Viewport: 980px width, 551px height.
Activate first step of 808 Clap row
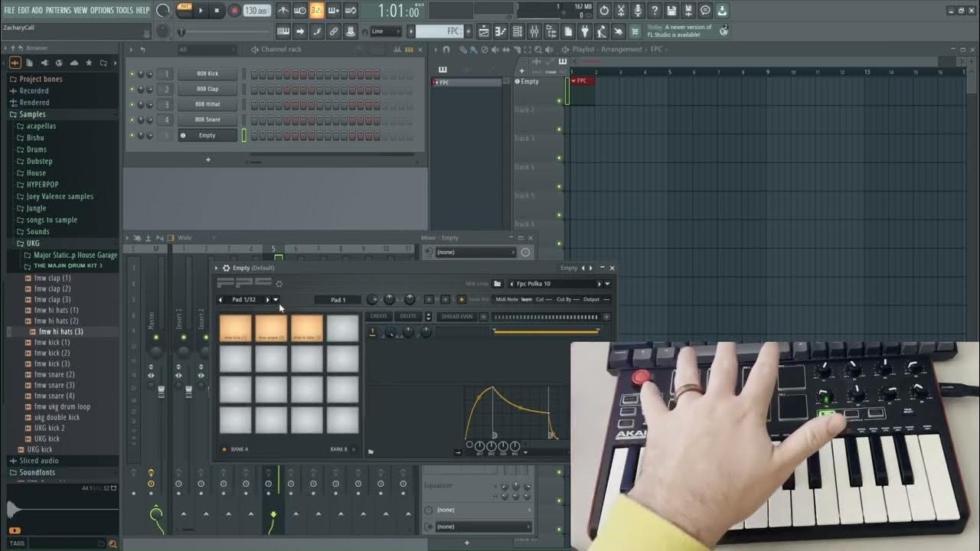[254, 90]
